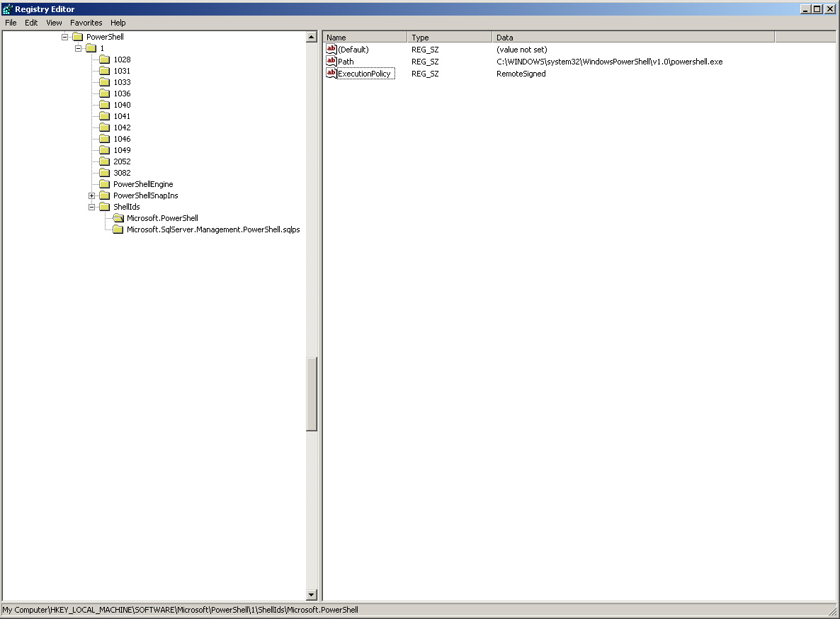The width and height of the screenshot is (840, 619).
Task: Select the ShellIds tree label
Action: (x=127, y=207)
